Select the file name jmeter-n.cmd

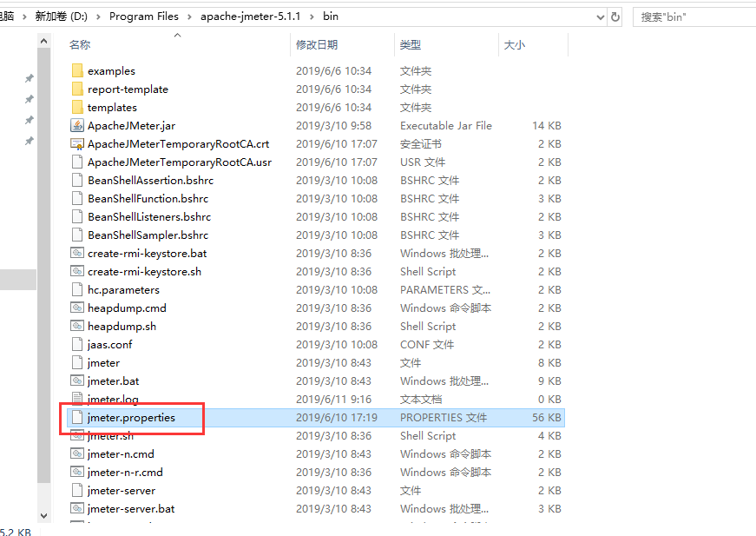click(x=121, y=454)
